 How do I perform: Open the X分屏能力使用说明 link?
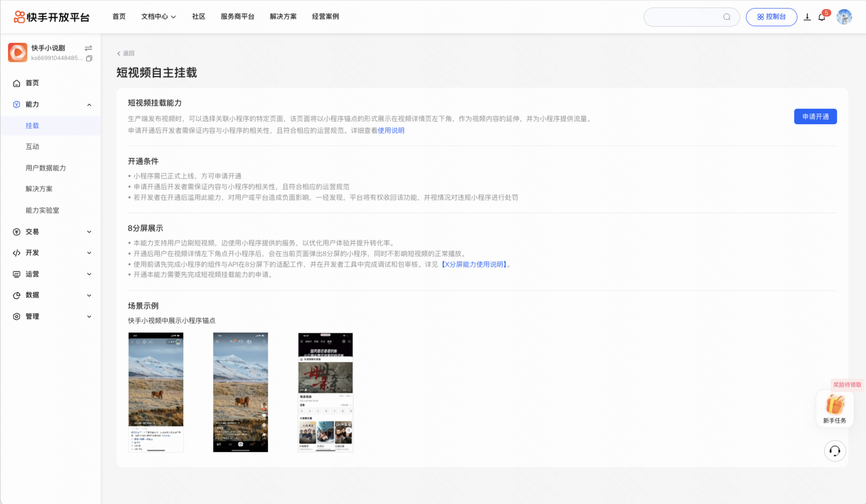(x=474, y=265)
